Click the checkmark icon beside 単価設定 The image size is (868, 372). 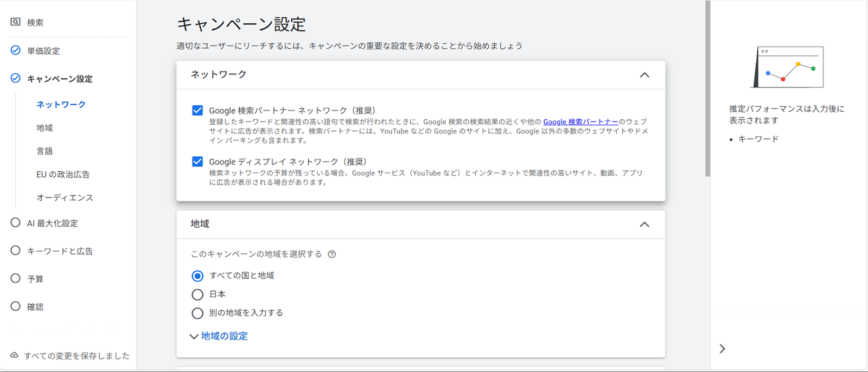tap(16, 50)
